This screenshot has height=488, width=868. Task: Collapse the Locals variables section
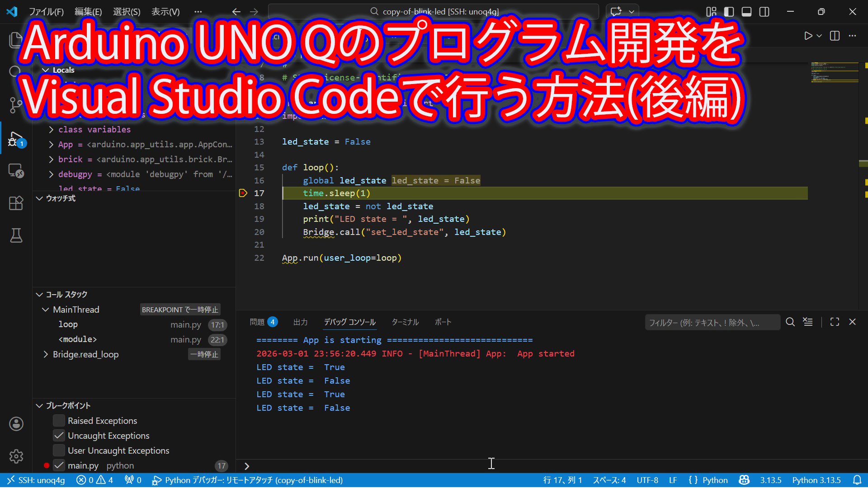[45, 70]
